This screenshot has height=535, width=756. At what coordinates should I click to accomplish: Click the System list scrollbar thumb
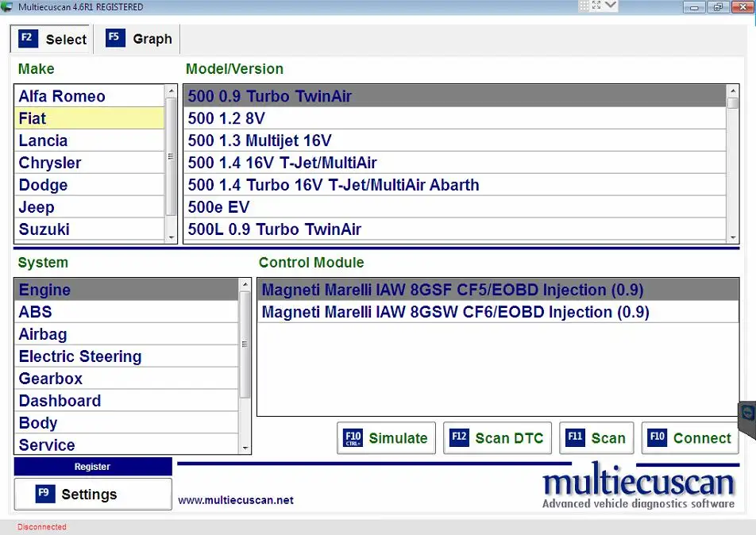[x=245, y=344]
